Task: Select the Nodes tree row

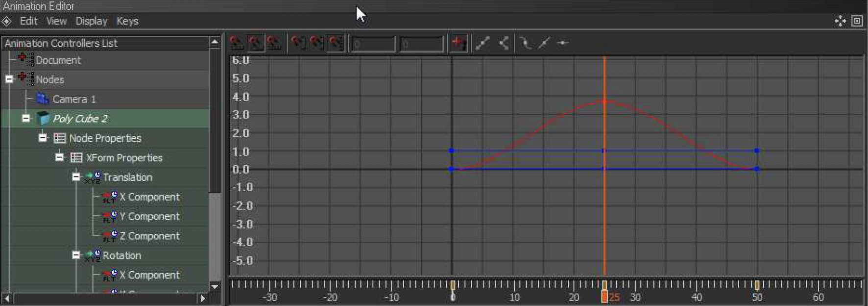Action: point(105,79)
